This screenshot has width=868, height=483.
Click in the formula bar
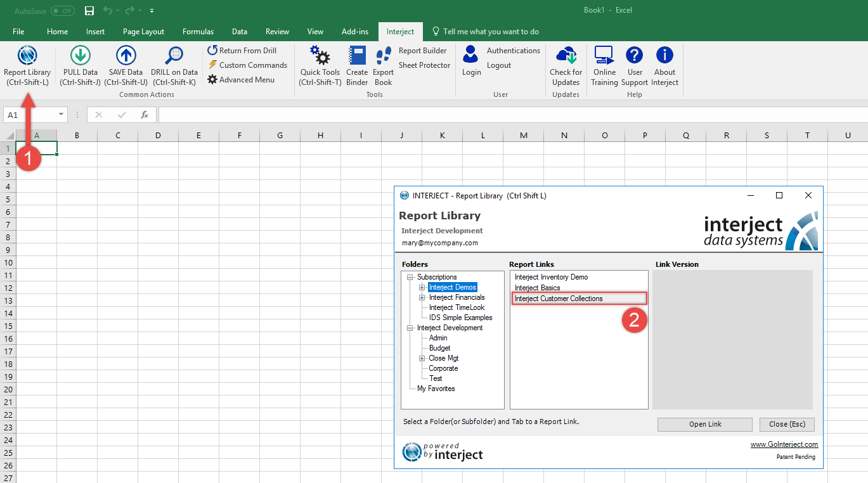point(512,115)
